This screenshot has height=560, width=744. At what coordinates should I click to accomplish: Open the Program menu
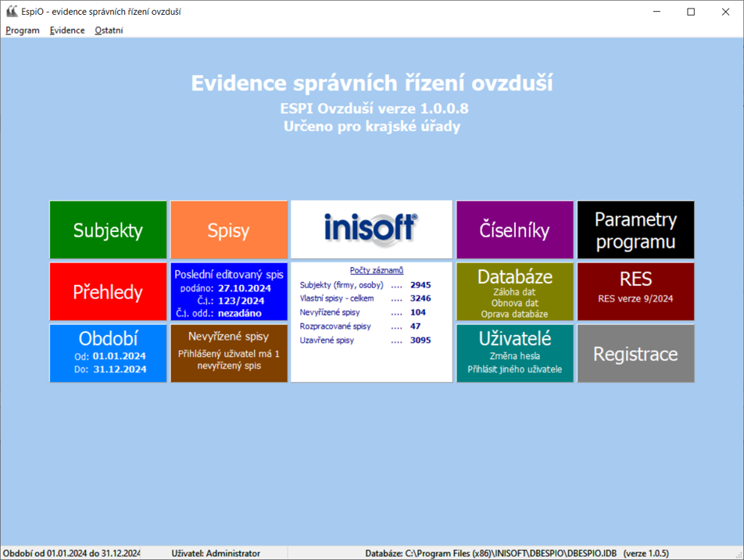click(23, 30)
